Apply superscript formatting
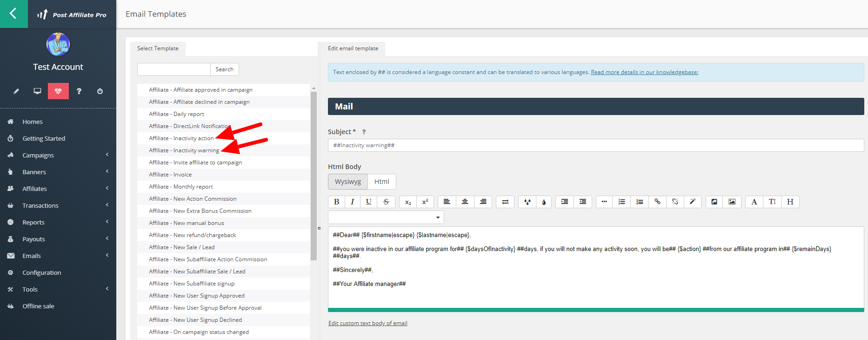The width and height of the screenshot is (868, 340). (425, 202)
